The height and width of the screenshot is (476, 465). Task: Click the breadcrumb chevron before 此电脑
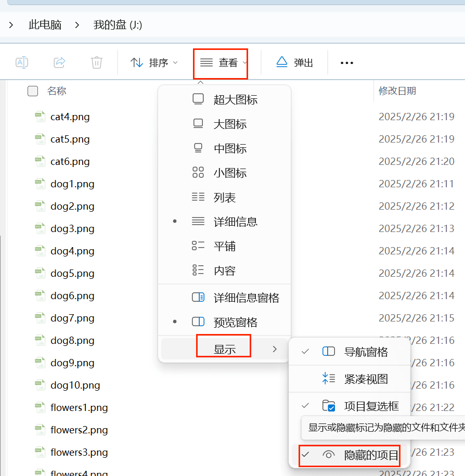pos(11,24)
